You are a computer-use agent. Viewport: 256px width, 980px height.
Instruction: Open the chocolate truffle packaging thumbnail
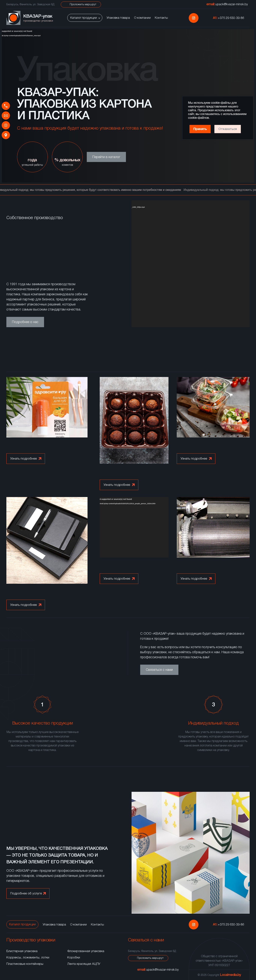pyautogui.click(x=134, y=420)
